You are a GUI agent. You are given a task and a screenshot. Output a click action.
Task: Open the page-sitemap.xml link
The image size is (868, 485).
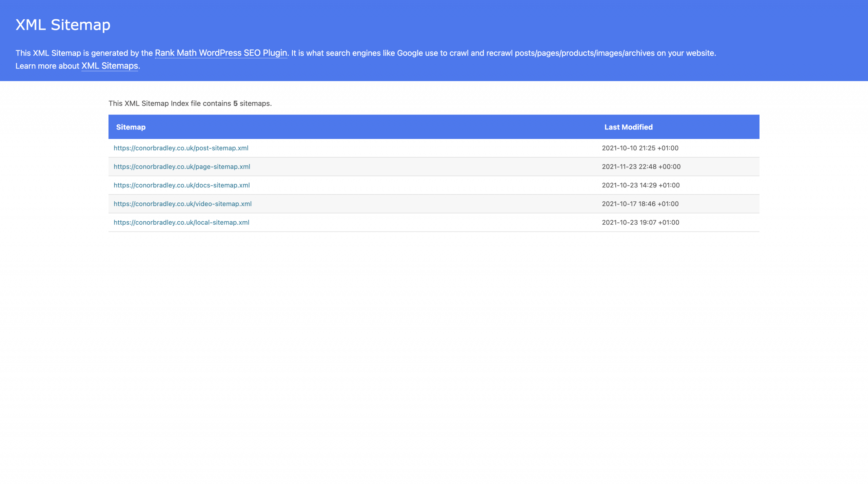182,167
